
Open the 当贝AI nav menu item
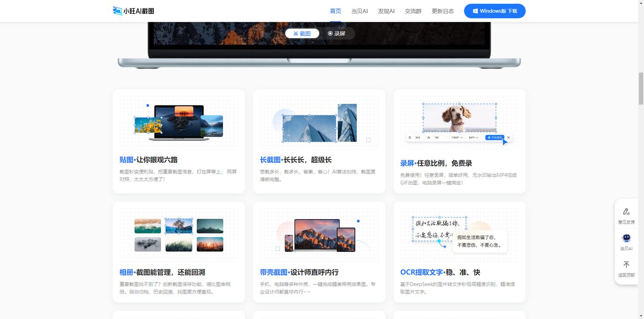coord(360,11)
